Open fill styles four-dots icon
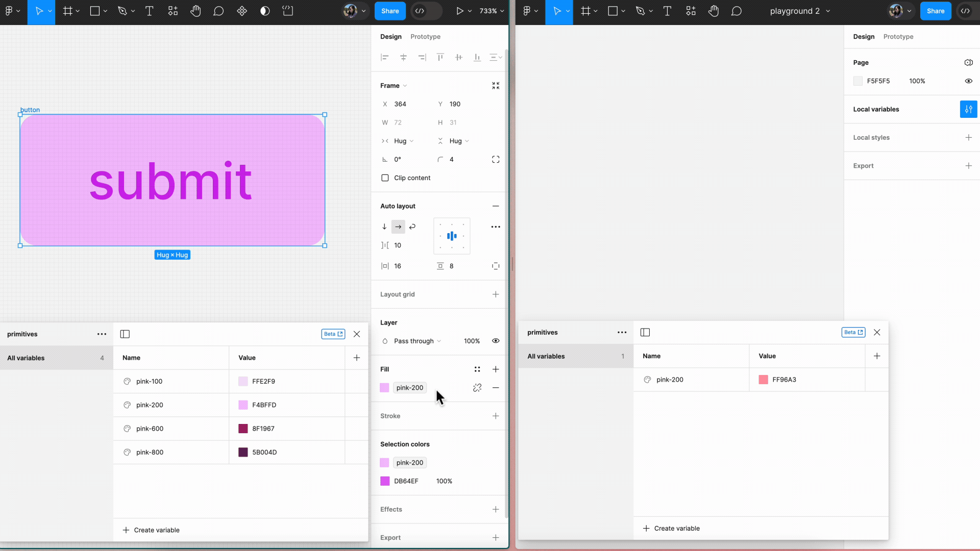The width and height of the screenshot is (980, 551). pos(477,369)
